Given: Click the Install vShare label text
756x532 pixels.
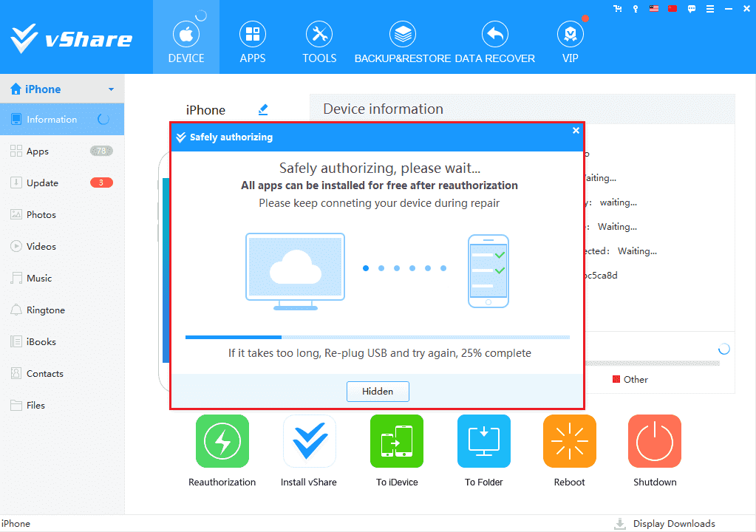Looking at the screenshot, I should click(x=309, y=482).
